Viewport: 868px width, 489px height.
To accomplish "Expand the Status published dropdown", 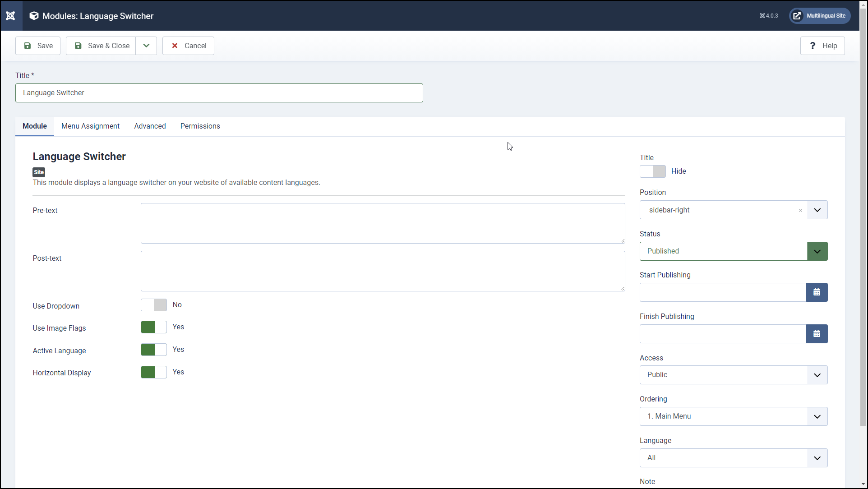I will (x=817, y=250).
